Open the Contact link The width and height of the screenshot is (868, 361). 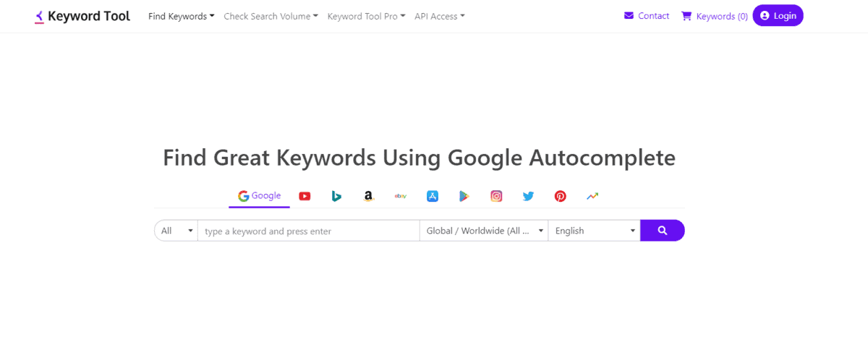point(647,16)
